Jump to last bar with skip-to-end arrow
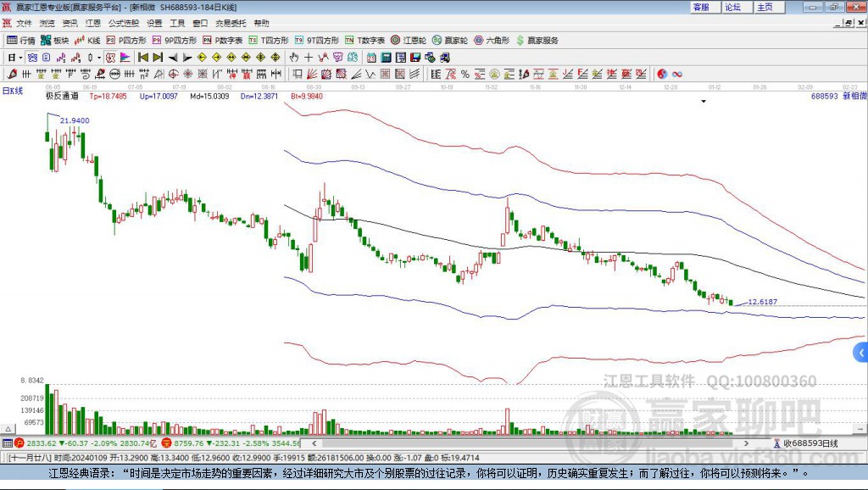Screen dimensions: 868x490 (158, 57)
